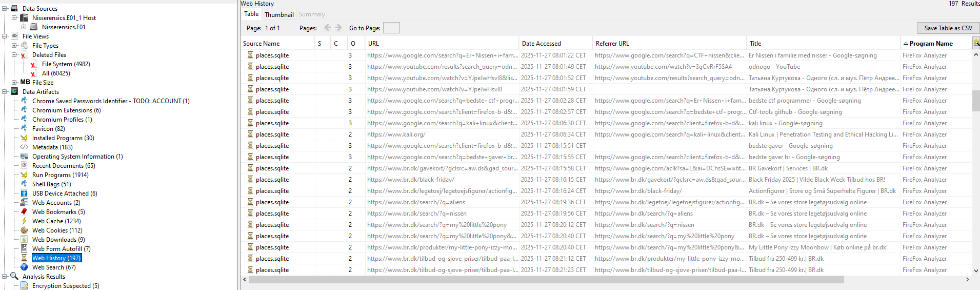
Task: Click the Chrome Saved Passwords Identifier icon
Action: click(24, 101)
